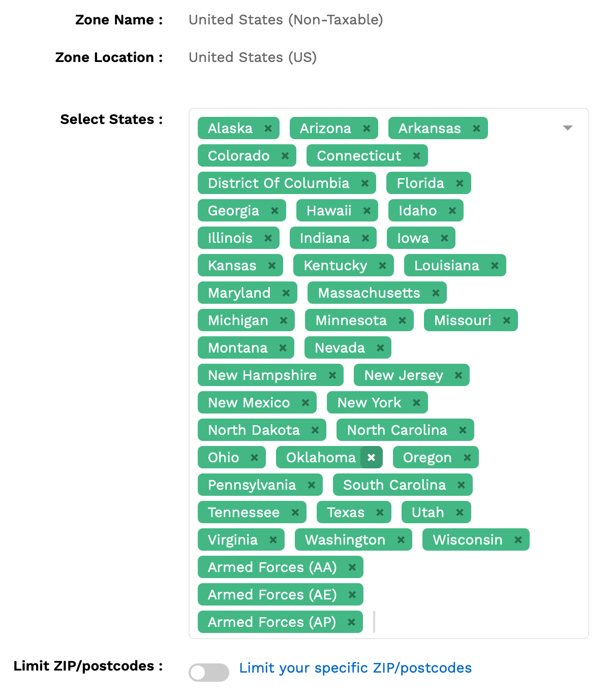
Task: Remove Wisconsin from selected states
Action: click(x=518, y=540)
